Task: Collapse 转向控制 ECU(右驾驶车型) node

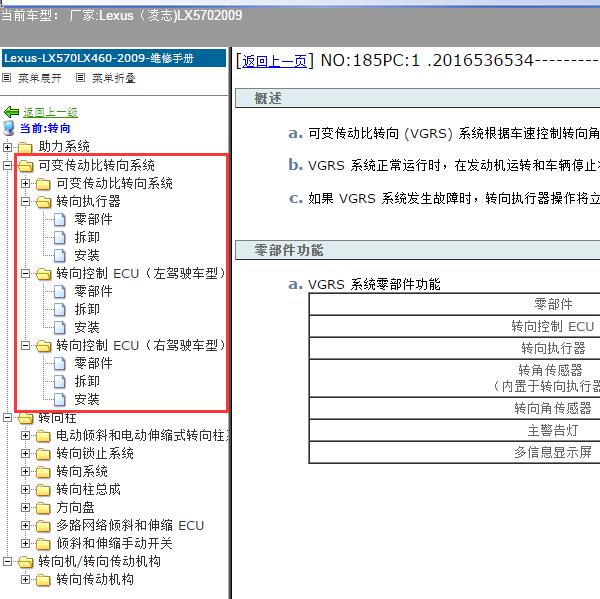Action: 25,346
